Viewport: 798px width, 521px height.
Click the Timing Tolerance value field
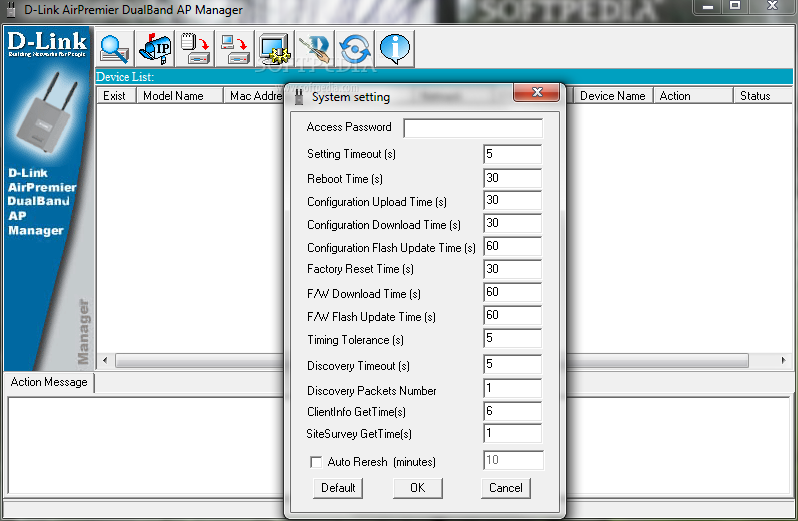pyautogui.click(x=512, y=338)
